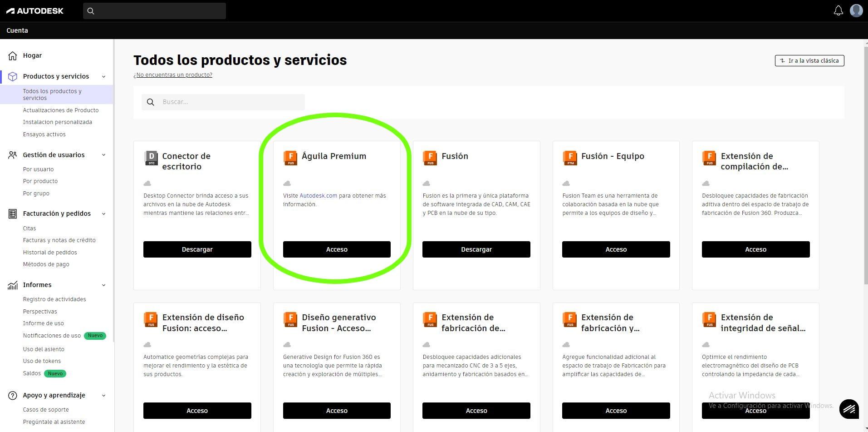Collapse the Facturación y pedidos section chevron
Viewport: 868px width, 432px height.
pyautogui.click(x=103, y=214)
